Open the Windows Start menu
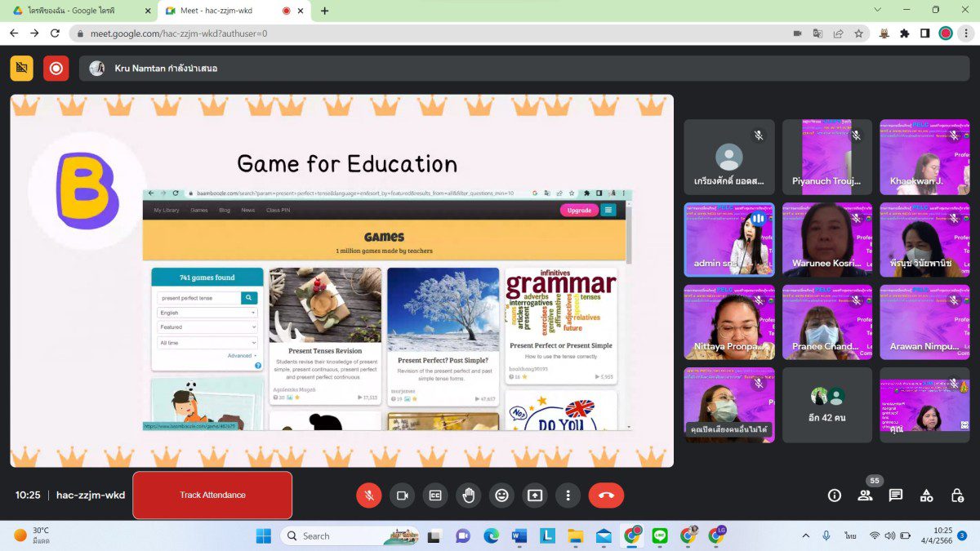 [264, 535]
